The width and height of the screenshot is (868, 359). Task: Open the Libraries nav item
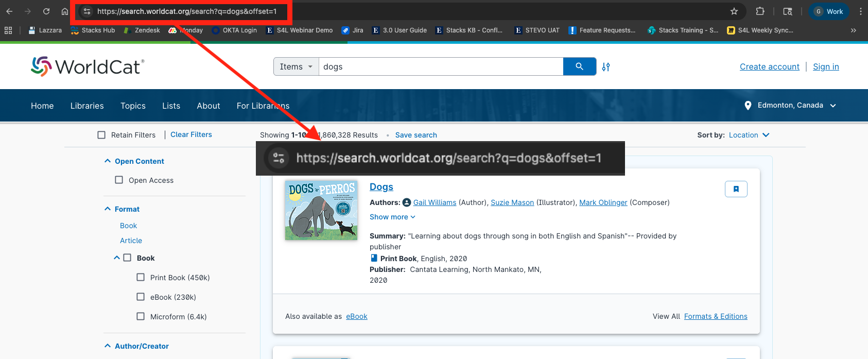(x=87, y=106)
